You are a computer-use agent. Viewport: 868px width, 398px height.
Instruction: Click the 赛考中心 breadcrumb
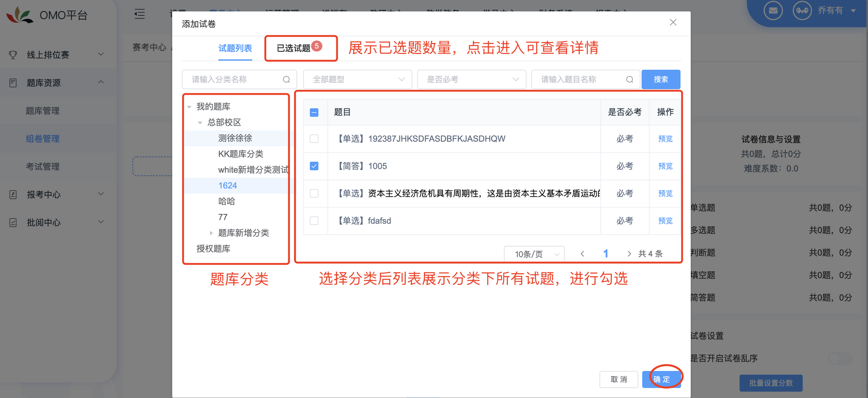[149, 47]
